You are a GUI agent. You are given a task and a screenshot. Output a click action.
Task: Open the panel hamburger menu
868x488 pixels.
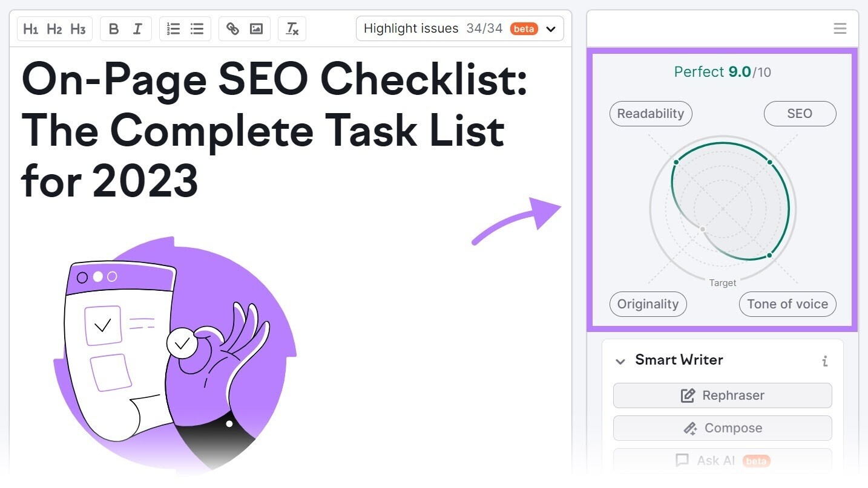pos(840,28)
